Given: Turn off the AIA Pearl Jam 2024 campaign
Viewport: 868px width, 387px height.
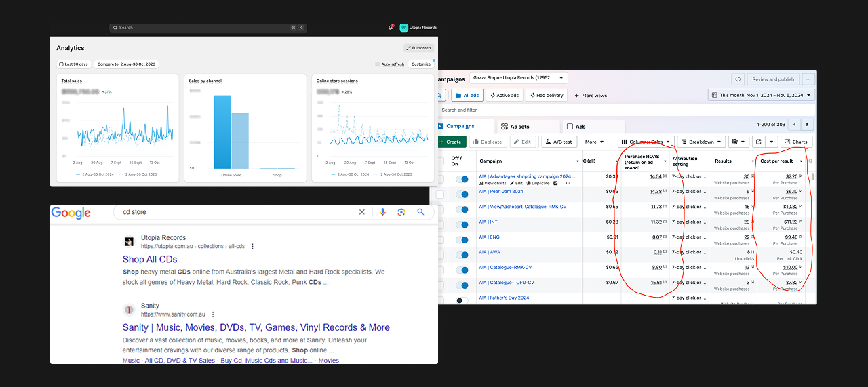Looking at the screenshot, I should point(462,195).
